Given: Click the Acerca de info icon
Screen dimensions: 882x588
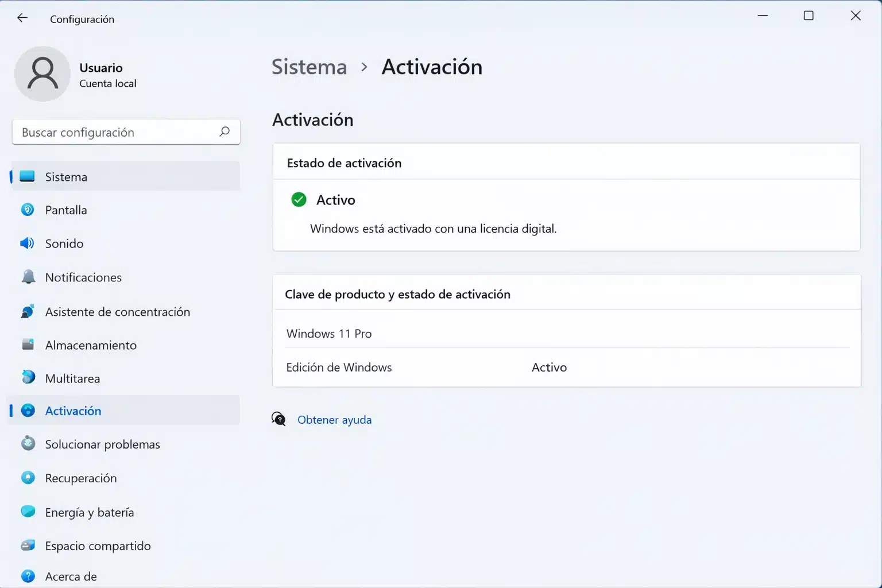Looking at the screenshot, I should click(x=28, y=575).
